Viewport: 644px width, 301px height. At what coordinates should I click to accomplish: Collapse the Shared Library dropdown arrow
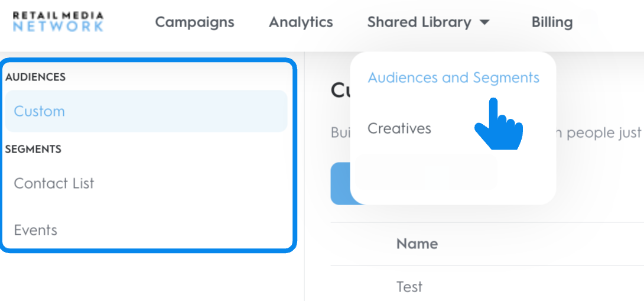tap(484, 22)
